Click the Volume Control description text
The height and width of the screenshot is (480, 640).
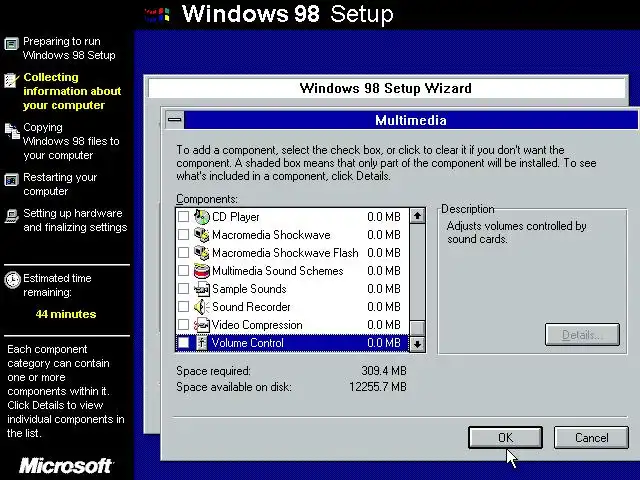click(516, 232)
